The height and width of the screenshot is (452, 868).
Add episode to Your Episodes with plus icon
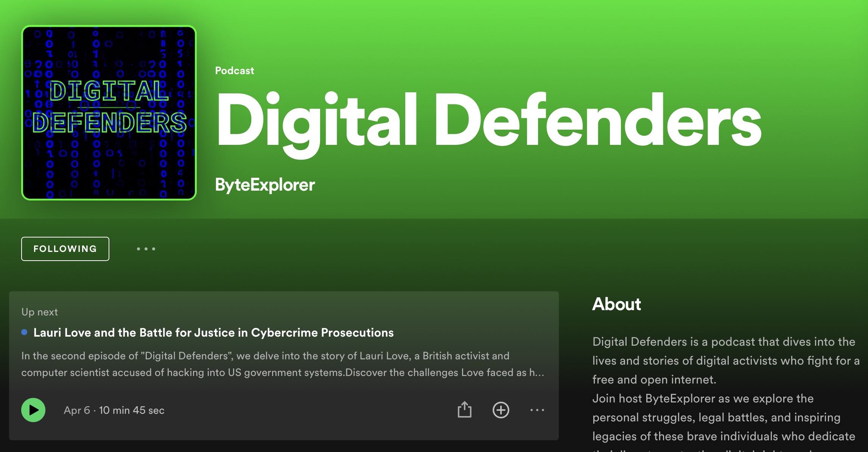tap(501, 410)
